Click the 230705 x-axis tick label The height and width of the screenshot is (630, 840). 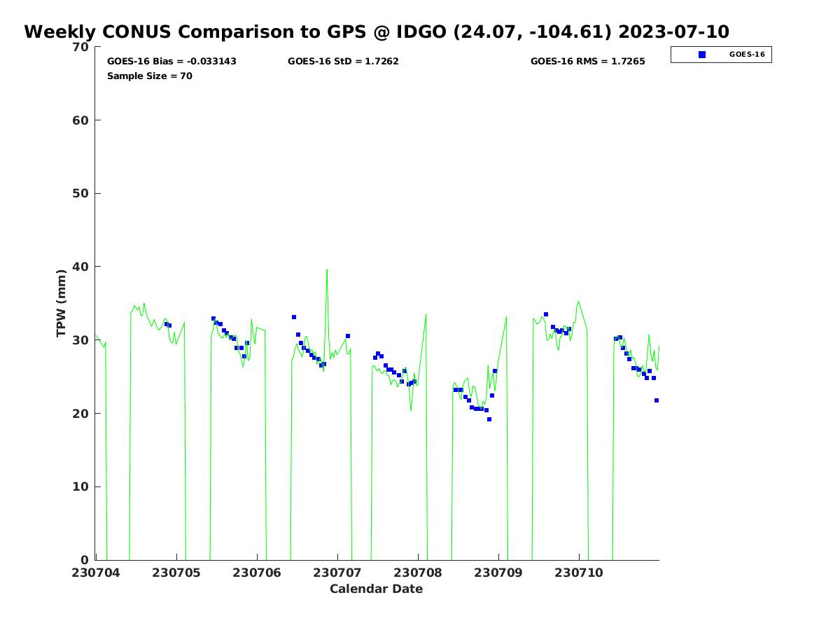(x=176, y=573)
